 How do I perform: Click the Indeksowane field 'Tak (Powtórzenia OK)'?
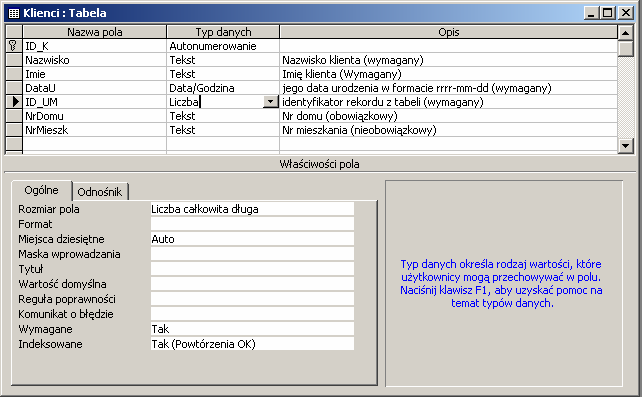pos(252,344)
